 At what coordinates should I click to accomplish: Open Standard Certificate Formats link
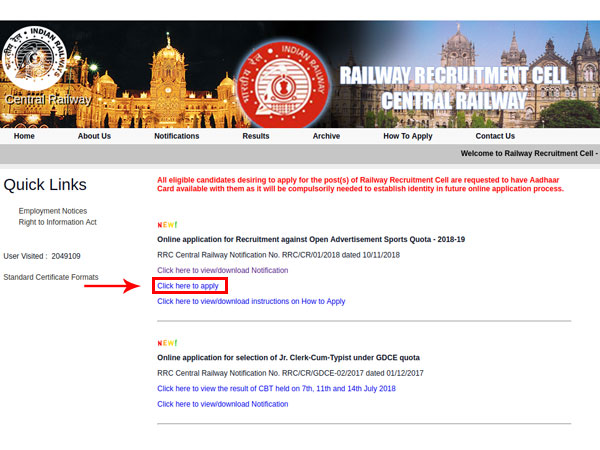(x=51, y=277)
